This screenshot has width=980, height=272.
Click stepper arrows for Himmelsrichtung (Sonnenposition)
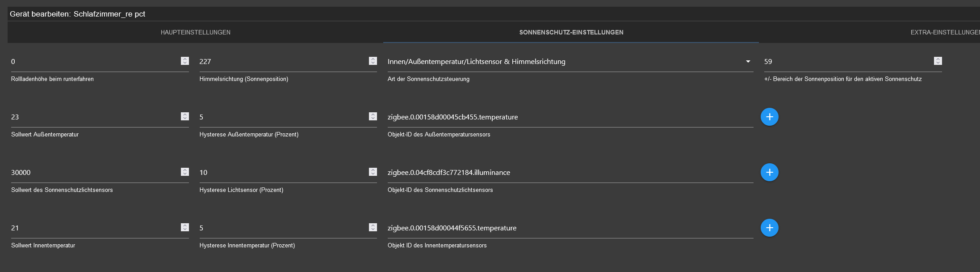pos(373,61)
